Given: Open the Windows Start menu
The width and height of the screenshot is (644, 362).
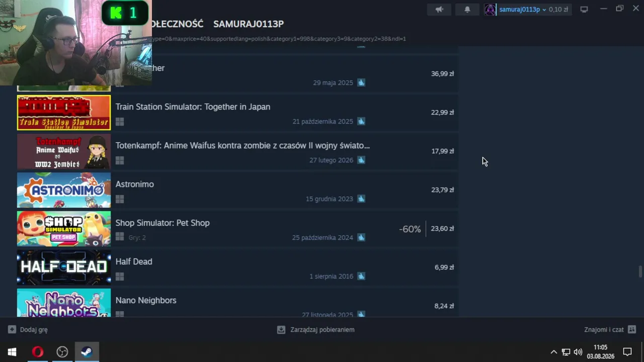Looking at the screenshot, I should (12, 352).
